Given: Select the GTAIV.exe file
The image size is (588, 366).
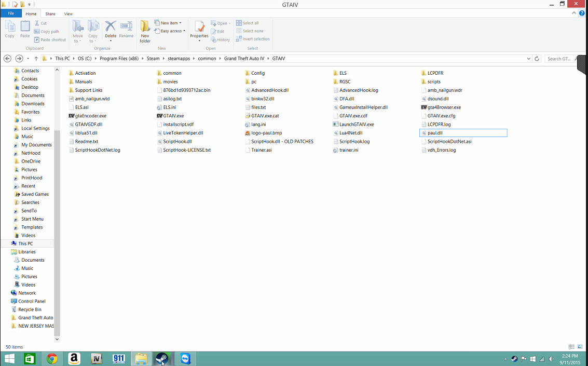Looking at the screenshot, I should pos(173,116).
